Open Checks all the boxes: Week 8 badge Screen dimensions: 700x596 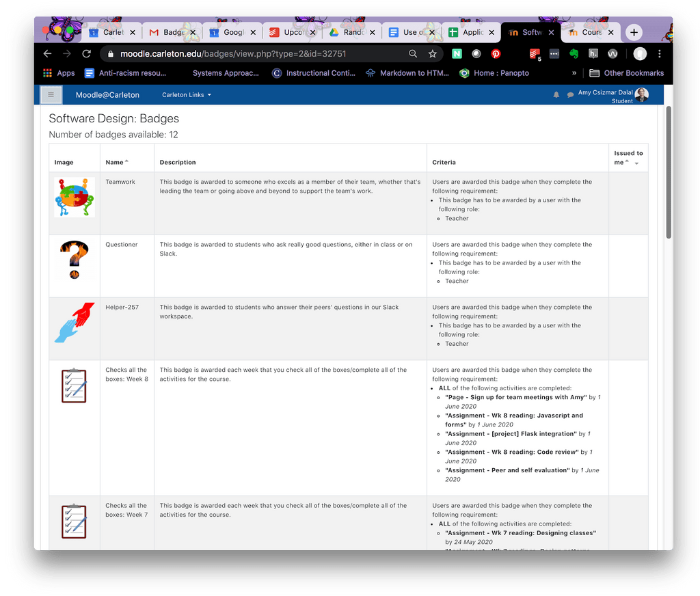pos(126,374)
